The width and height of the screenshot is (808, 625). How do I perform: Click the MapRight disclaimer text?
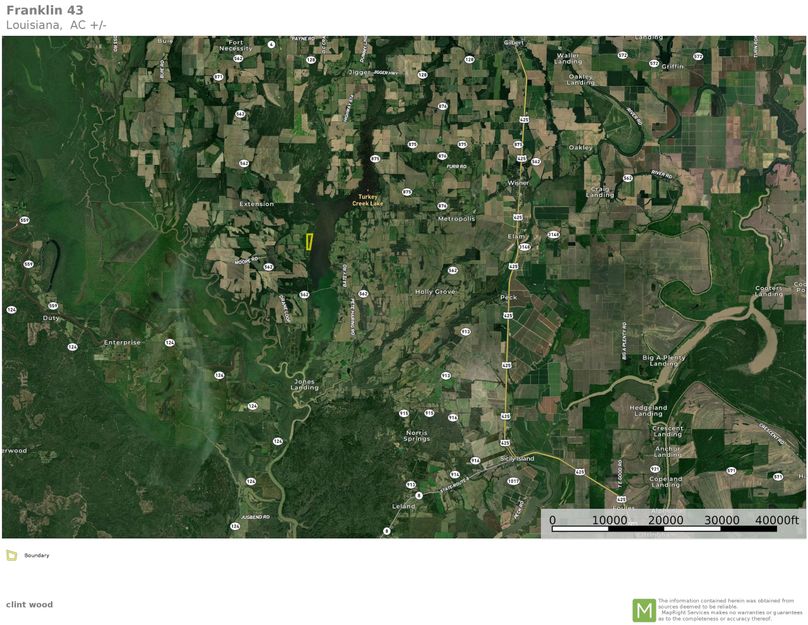[x=730, y=610]
